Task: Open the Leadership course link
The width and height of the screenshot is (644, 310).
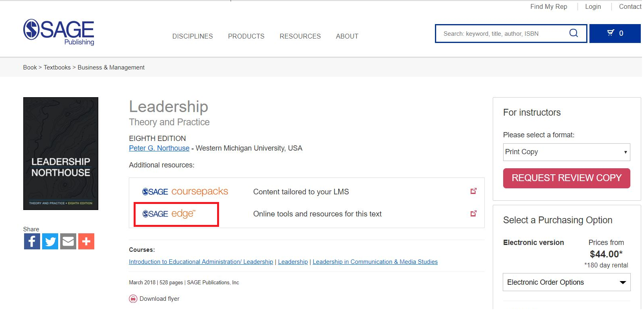Action: pos(293,262)
